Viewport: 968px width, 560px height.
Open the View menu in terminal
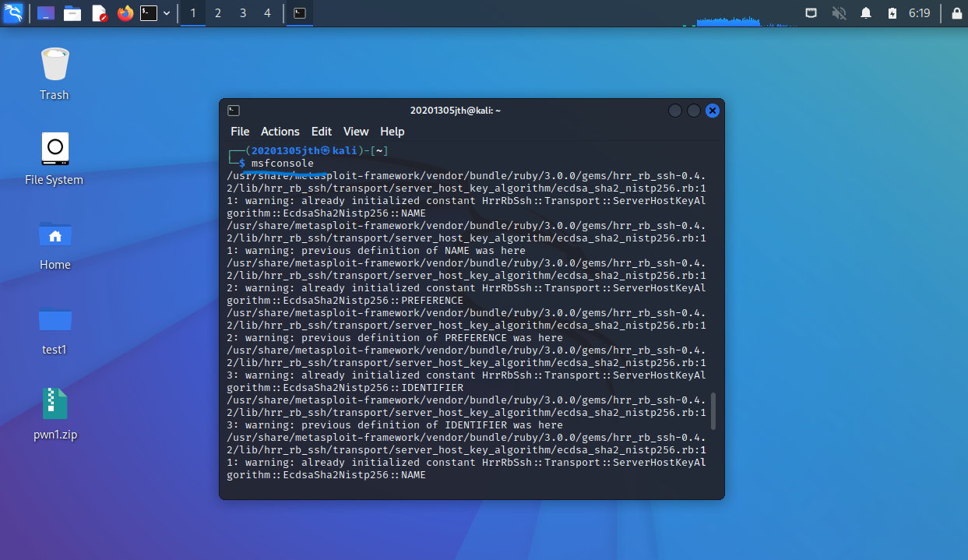(356, 132)
